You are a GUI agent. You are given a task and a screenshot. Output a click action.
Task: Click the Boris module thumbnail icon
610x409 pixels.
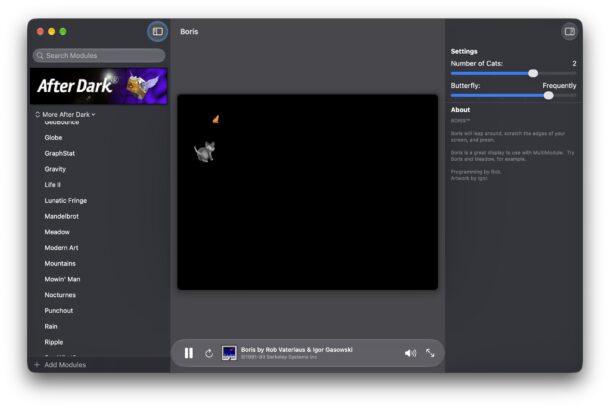(229, 353)
